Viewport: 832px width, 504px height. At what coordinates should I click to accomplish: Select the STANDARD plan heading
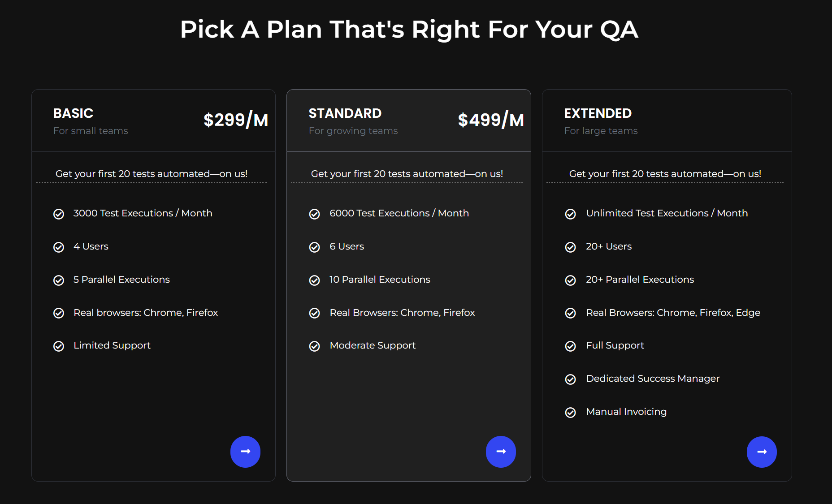click(x=345, y=113)
